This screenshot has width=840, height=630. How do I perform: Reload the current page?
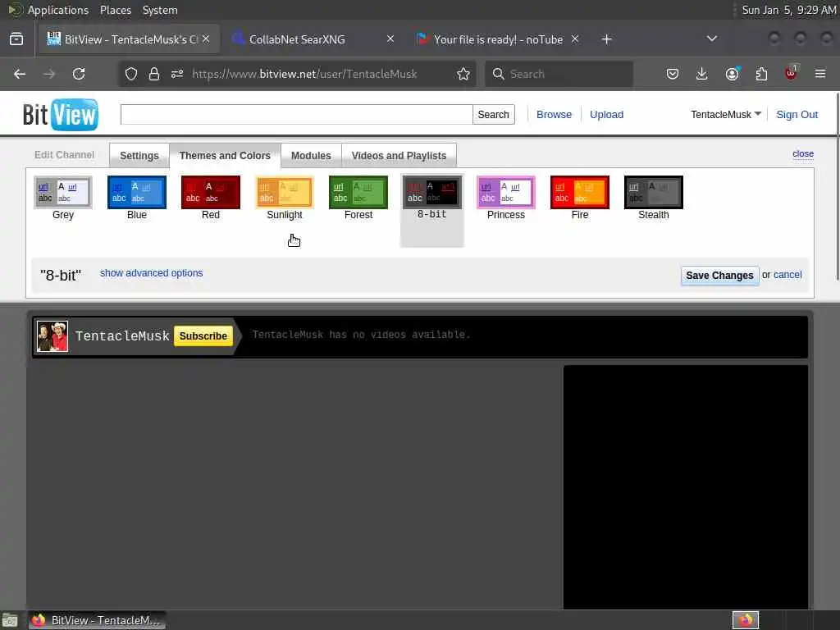click(x=79, y=74)
